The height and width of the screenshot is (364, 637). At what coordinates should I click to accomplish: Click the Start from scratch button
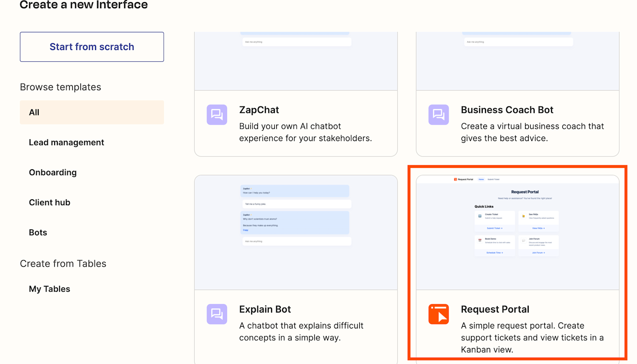click(x=92, y=47)
